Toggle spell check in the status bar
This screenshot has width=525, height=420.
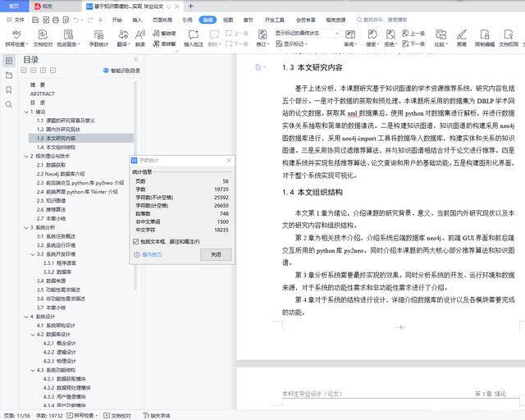point(82,416)
